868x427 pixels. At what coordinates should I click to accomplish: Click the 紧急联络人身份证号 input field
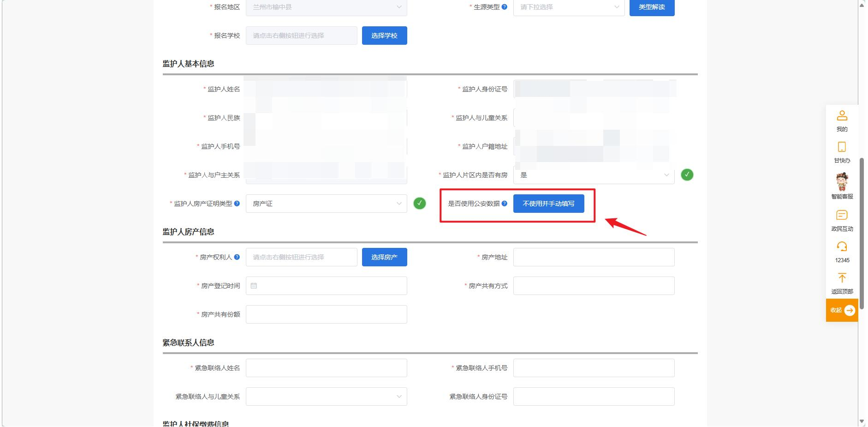pos(594,397)
